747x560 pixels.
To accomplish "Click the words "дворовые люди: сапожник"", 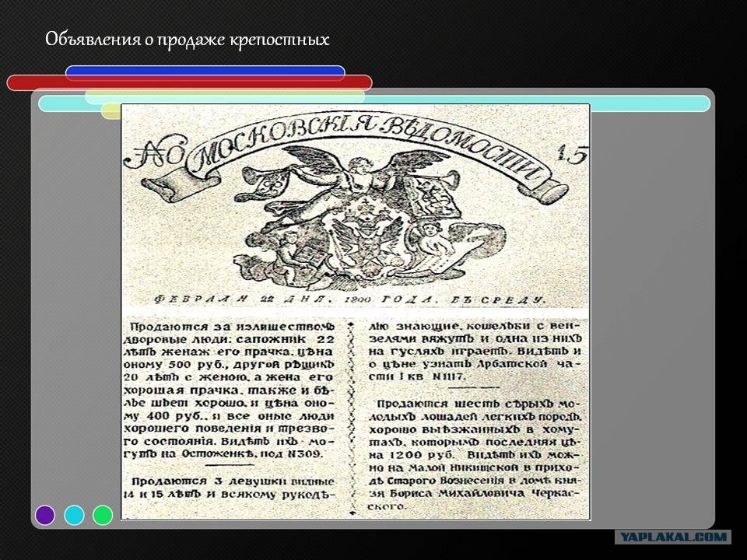I will click(215, 340).
